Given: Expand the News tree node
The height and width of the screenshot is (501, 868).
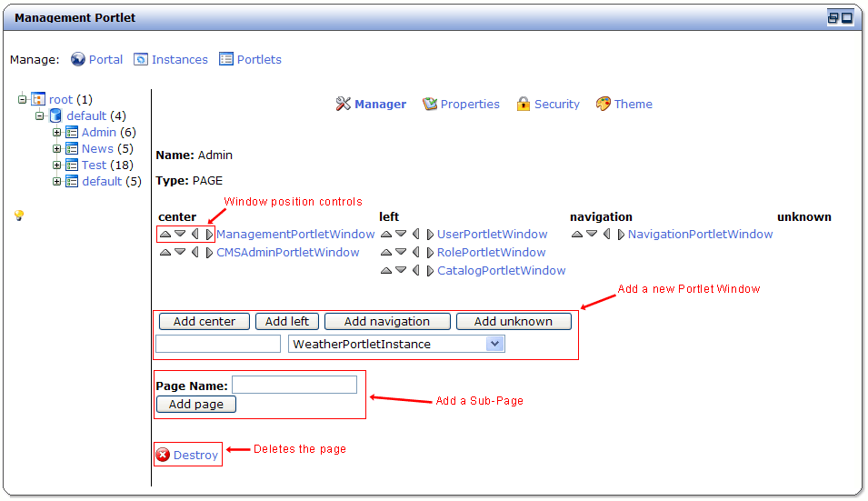Looking at the screenshot, I should coord(56,149).
